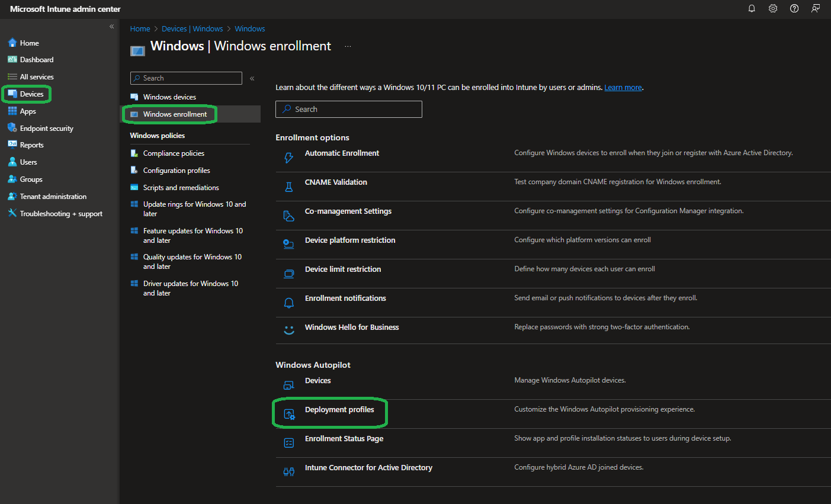This screenshot has height=504, width=831.
Task: Open the feedback person icon
Action: pyautogui.click(x=816, y=9)
